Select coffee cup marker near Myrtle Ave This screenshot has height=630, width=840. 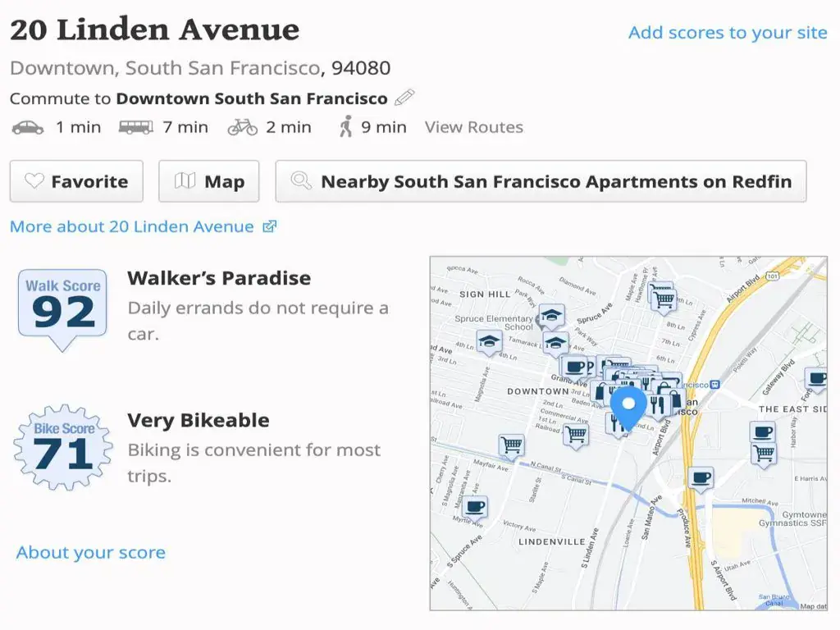[x=475, y=507]
